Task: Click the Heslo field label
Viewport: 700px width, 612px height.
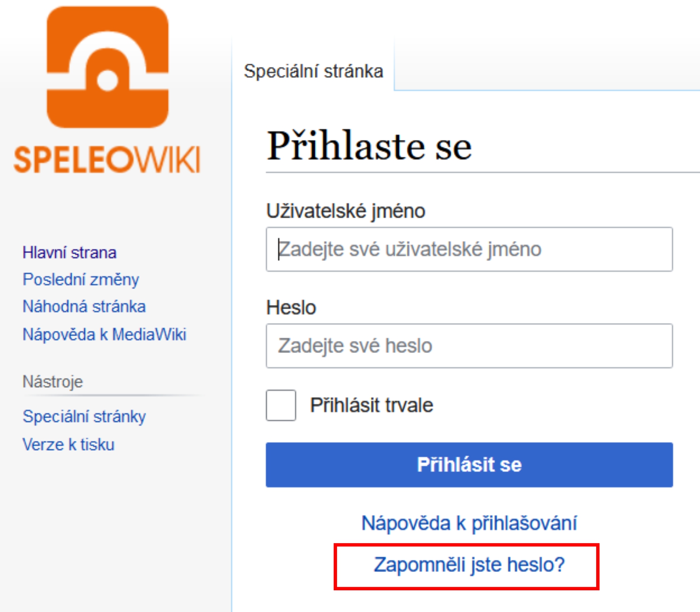Action: [x=291, y=308]
